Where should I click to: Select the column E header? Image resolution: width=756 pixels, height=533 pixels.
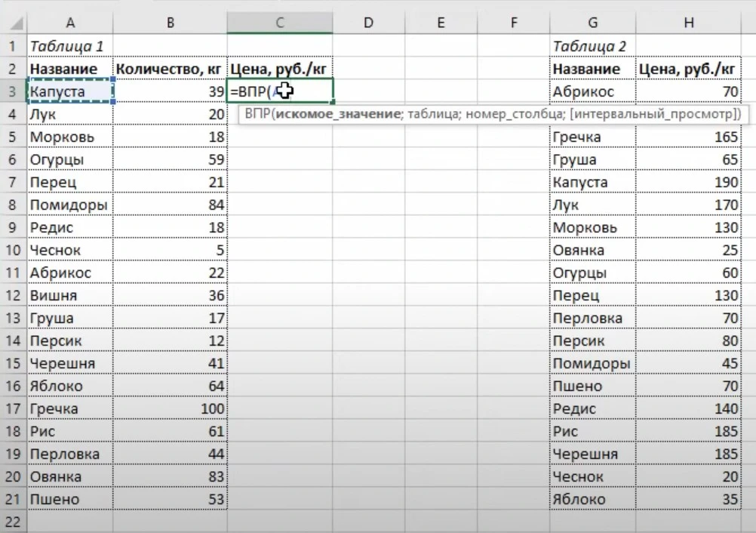point(441,23)
